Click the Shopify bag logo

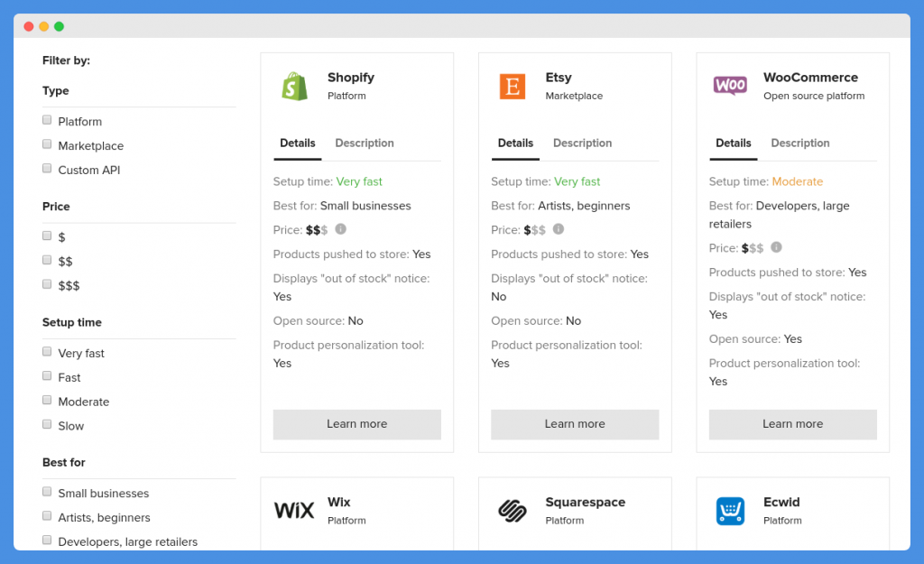click(295, 87)
